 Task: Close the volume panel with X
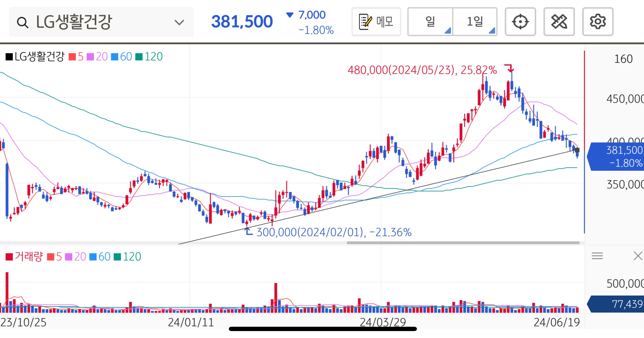[638, 256]
